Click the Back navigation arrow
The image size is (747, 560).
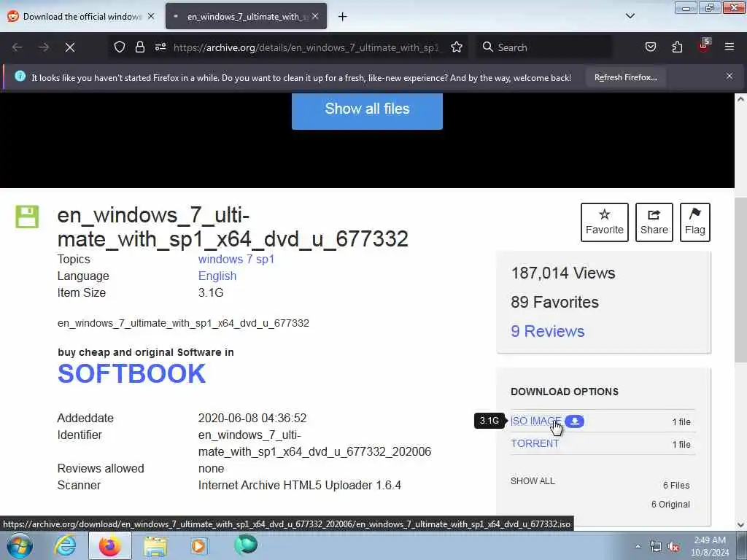pyautogui.click(x=18, y=47)
